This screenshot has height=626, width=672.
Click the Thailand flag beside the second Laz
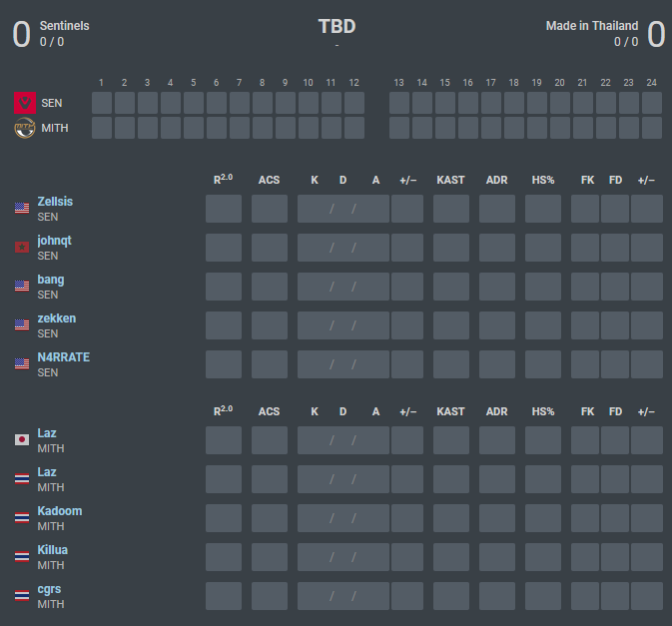coord(22,478)
